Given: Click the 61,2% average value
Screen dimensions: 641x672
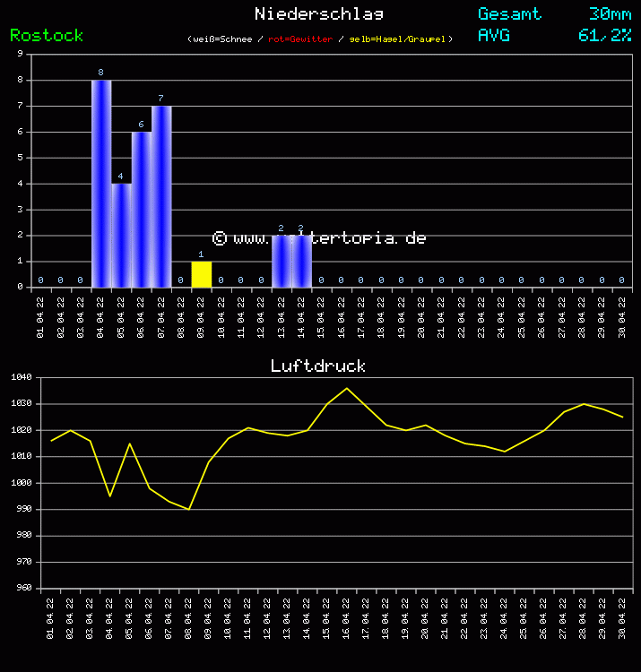Looking at the screenshot, I should coord(604,35).
